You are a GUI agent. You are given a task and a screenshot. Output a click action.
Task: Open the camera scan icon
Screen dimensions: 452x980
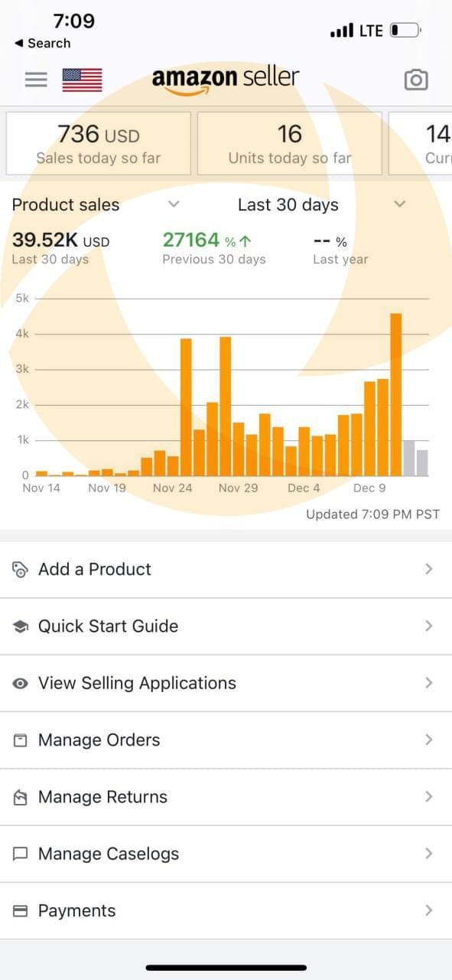(416, 80)
